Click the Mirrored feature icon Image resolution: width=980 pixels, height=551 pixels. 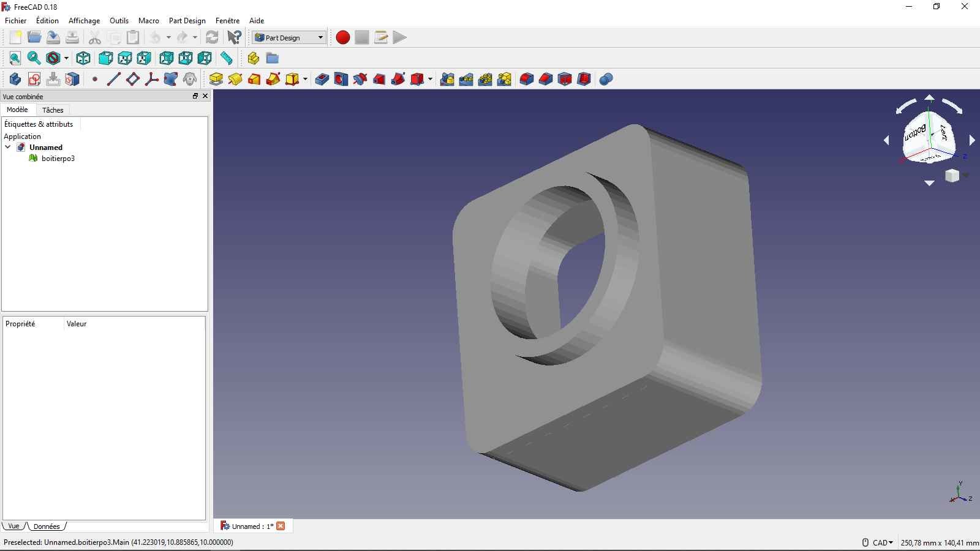click(x=447, y=79)
